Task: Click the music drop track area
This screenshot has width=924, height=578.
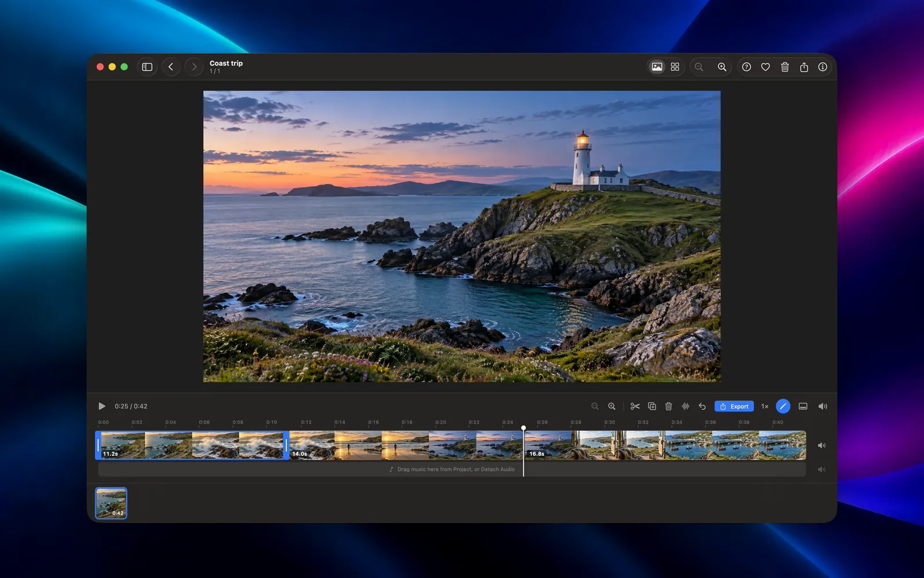Action: coord(452,469)
